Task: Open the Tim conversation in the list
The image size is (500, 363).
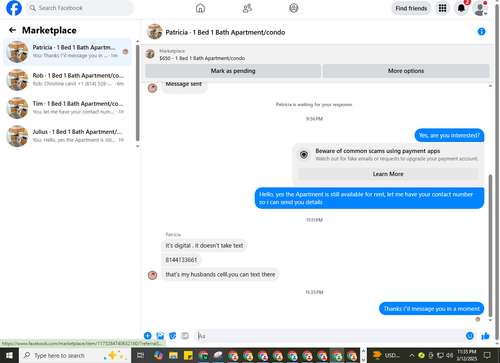Action: pos(67,108)
